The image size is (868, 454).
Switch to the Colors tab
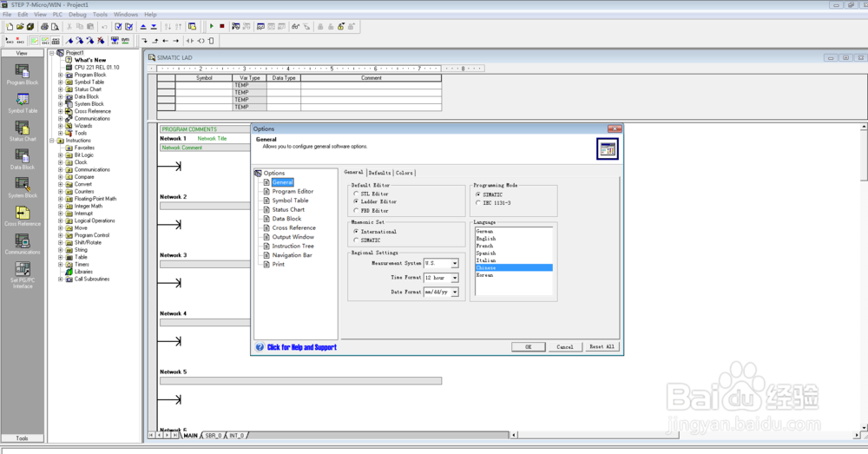coord(404,173)
